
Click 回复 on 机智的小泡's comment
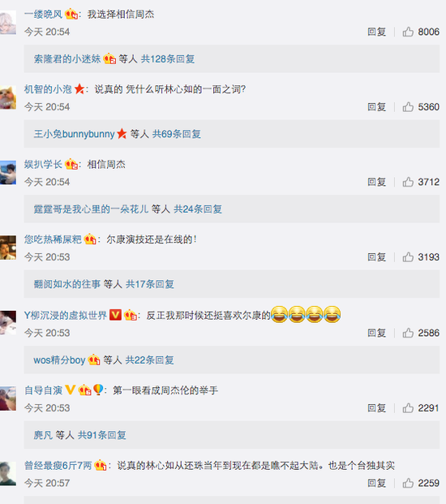376,106
